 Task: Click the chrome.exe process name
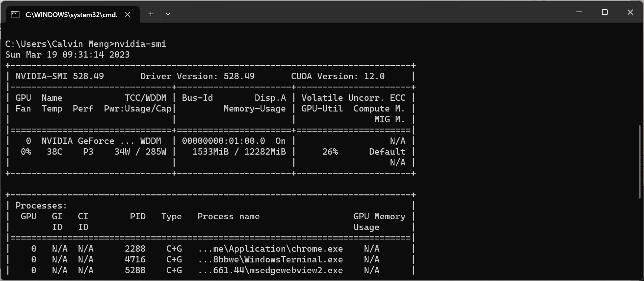270,249
